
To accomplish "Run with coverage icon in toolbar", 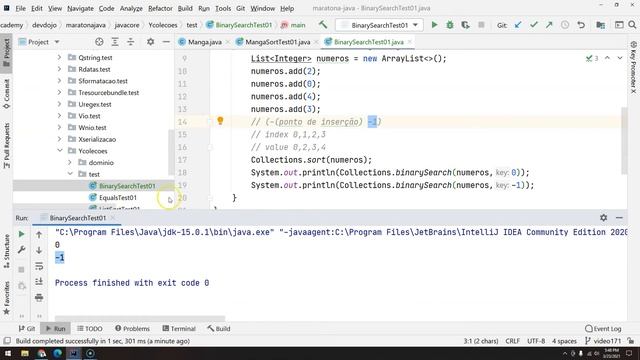I will (x=465, y=25).
